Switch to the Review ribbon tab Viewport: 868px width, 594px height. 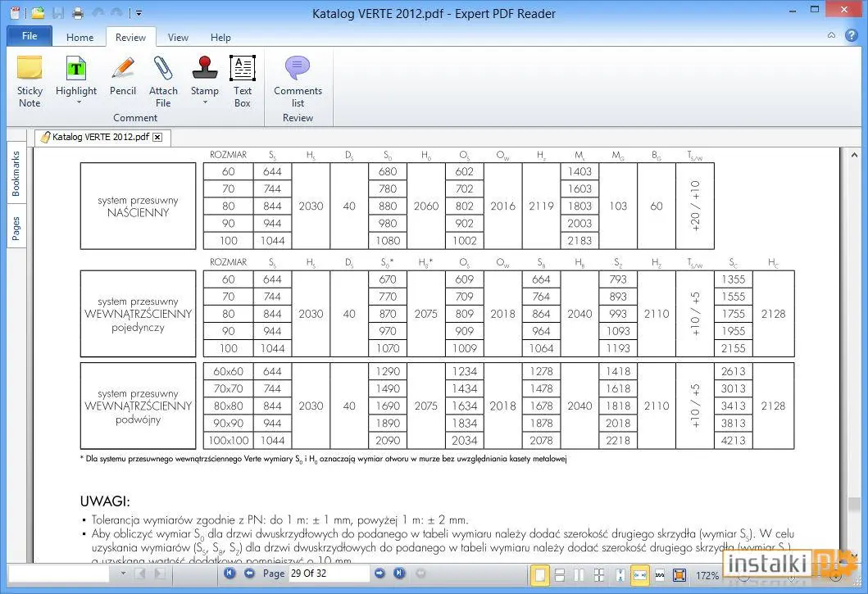pos(130,37)
